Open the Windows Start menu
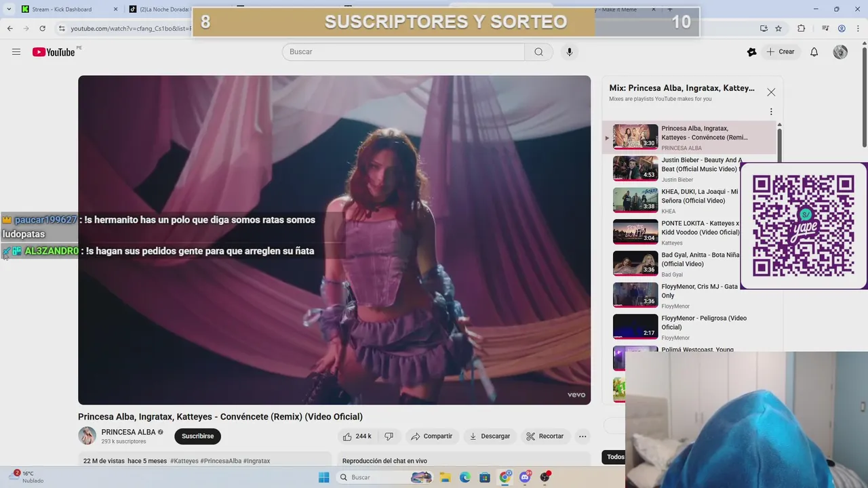This screenshot has height=488, width=868. (x=323, y=477)
